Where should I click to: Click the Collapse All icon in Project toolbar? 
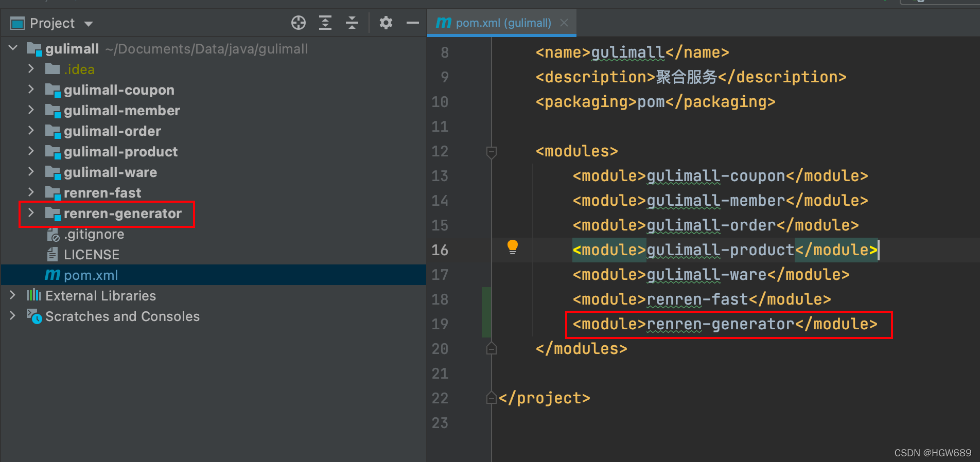click(x=352, y=23)
